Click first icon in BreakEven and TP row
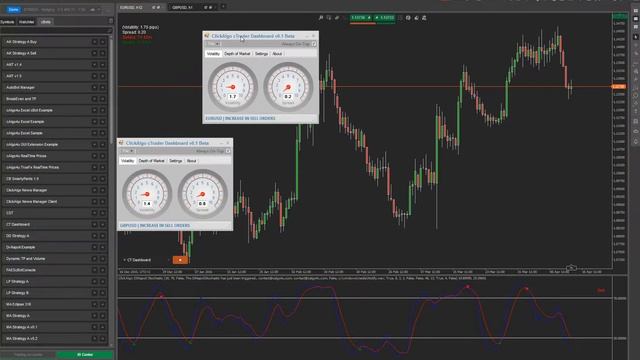The image size is (640, 360). pos(94,99)
